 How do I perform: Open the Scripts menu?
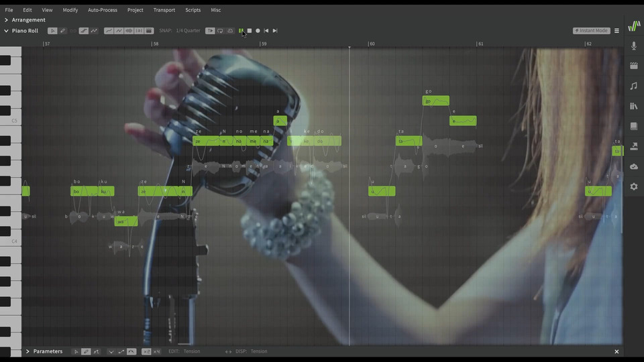[x=193, y=10]
